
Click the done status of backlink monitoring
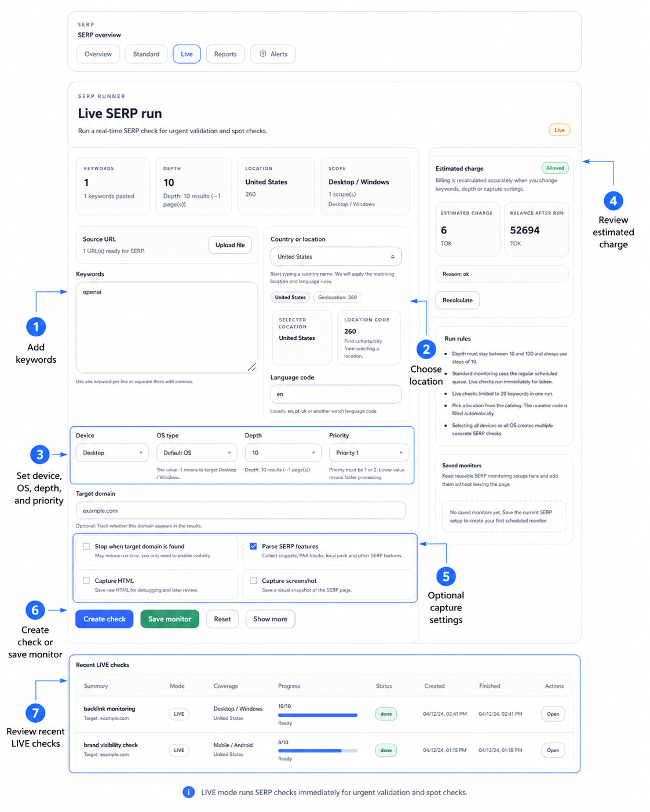click(386, 714)
